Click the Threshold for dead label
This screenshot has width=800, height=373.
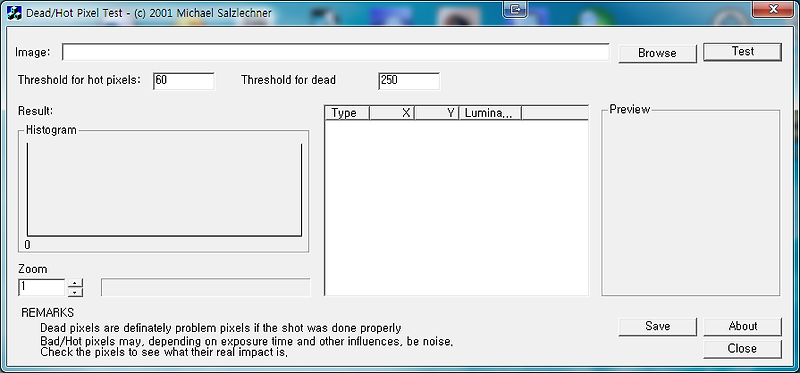click(288, 80)
